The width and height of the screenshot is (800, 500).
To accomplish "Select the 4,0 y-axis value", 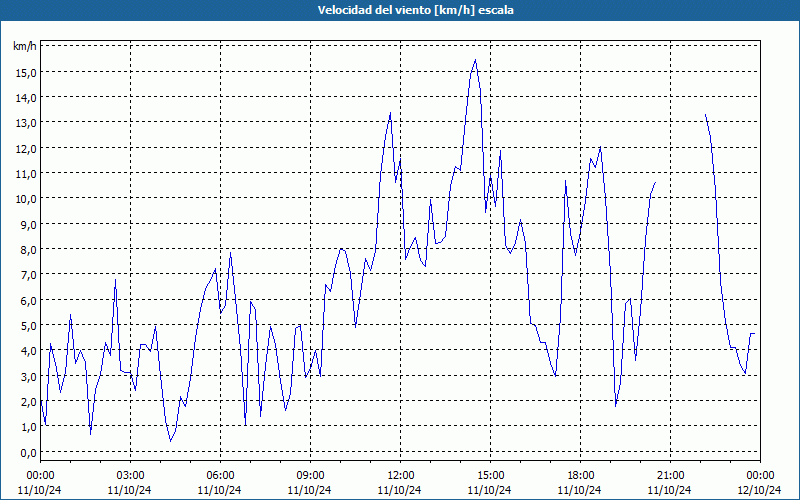I will (28, 351).
